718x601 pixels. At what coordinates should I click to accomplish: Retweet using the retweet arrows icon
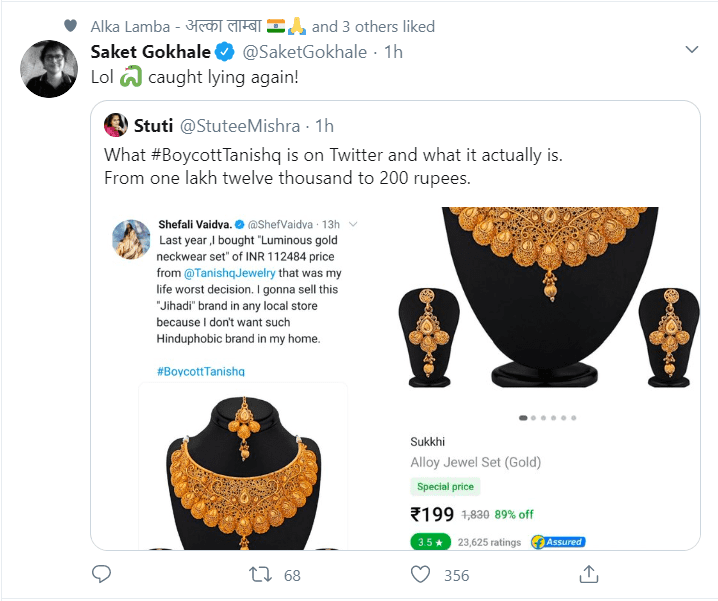click(260, 574)
